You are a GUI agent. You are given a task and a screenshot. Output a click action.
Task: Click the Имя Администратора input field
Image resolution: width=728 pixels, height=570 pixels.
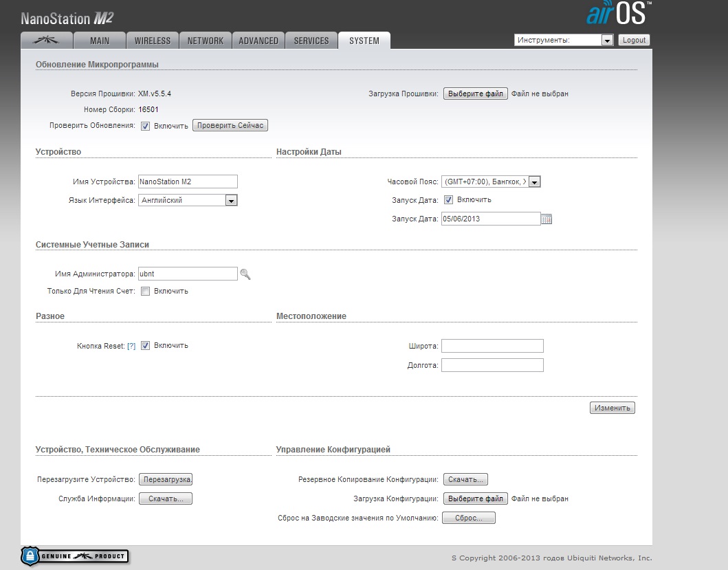point(188,274)
